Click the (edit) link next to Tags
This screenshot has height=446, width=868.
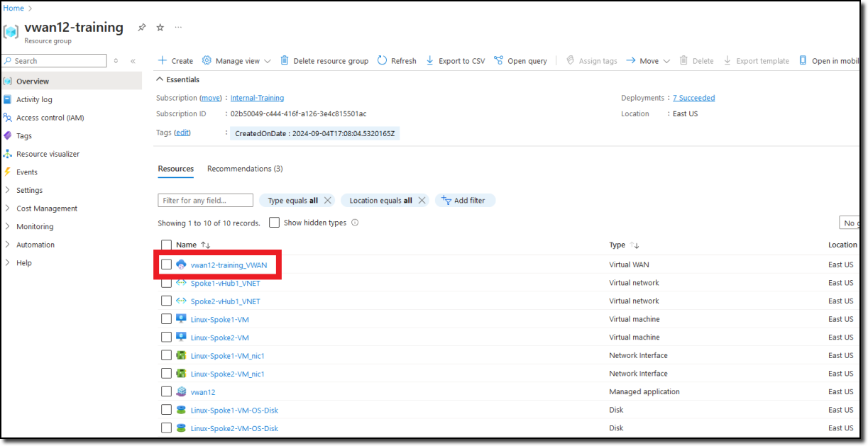(182, 133)
